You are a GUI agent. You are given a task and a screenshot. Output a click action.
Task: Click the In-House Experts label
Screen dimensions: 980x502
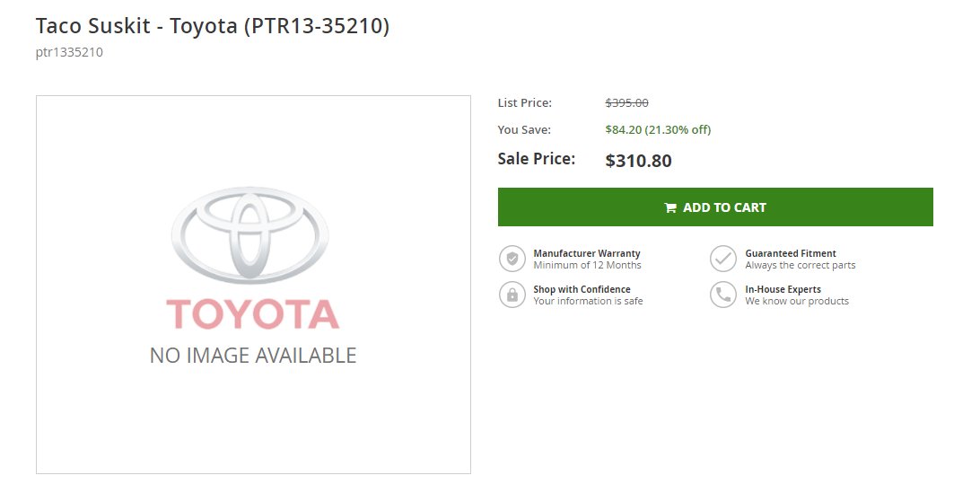click(x=783, y=289)
